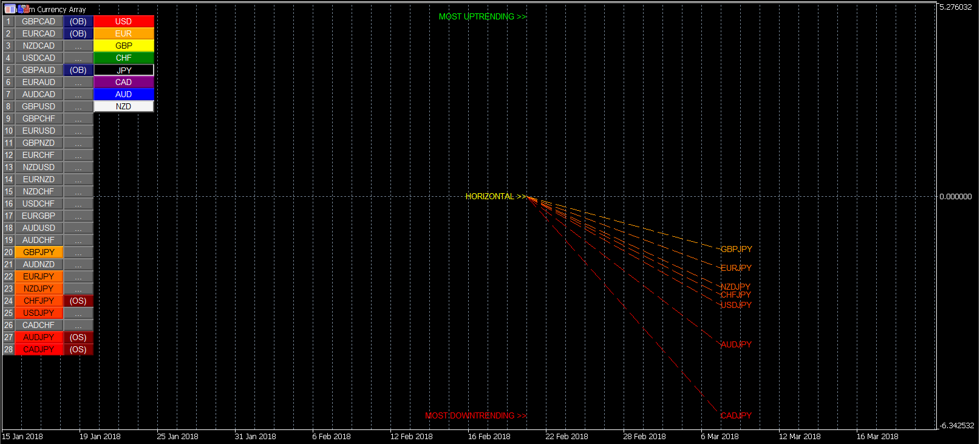Click the CADJPY trend line label on chart
This screenshot has width=980, height=444.
(x=736, y=415)
